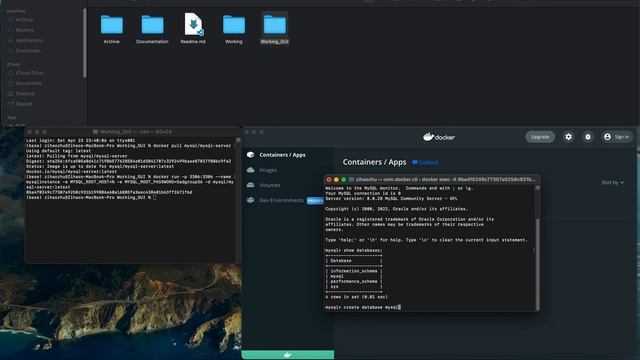Viewport: 640px width, 360px height.
Task: Open iCloud Drive in Finder sidebar
Action: [29, 73]
